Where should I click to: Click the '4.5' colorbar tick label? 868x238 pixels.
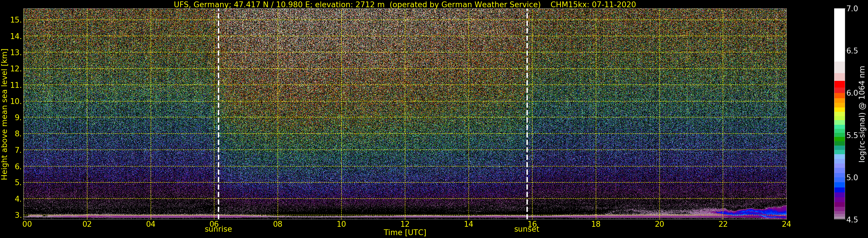(852, 220)
